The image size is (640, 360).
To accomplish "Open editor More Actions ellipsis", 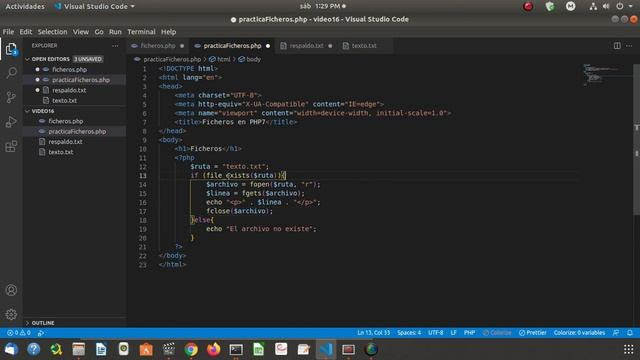I will pos(629,46).
